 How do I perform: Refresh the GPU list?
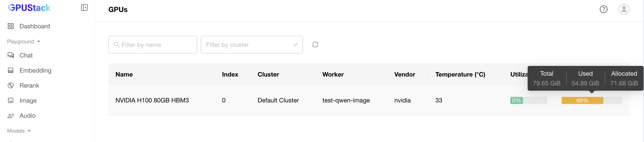(315, 45)
